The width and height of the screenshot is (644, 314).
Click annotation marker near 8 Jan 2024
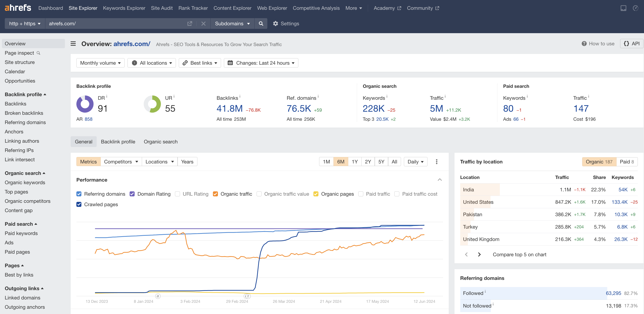158,296
